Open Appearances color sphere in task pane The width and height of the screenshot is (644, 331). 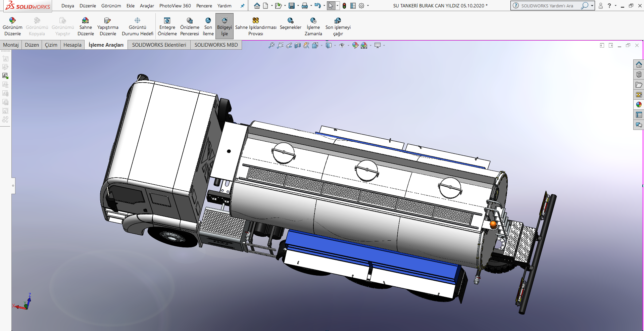[639, 105]
